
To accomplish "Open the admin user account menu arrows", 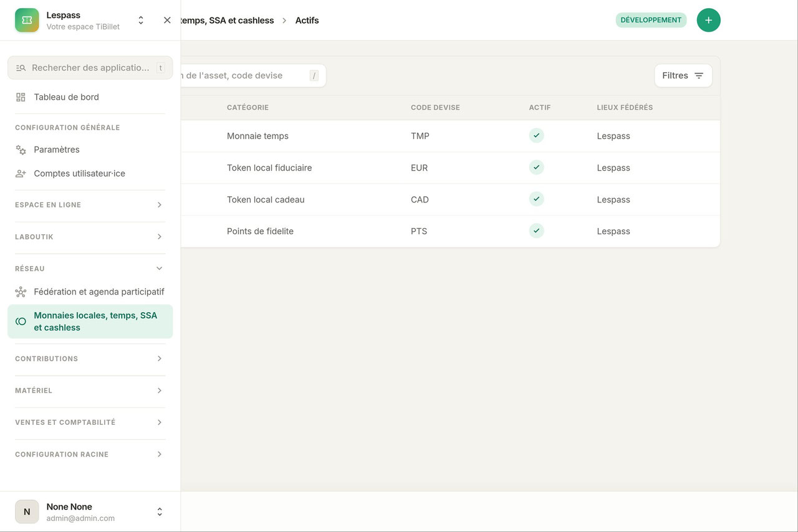I will (x=160, y=511).
